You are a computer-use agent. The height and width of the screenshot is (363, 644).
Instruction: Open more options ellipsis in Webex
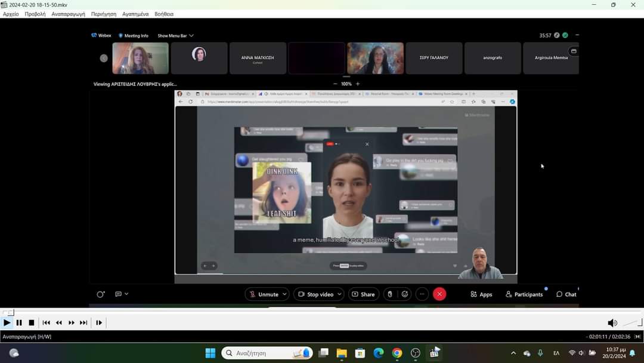pos(422,294)
